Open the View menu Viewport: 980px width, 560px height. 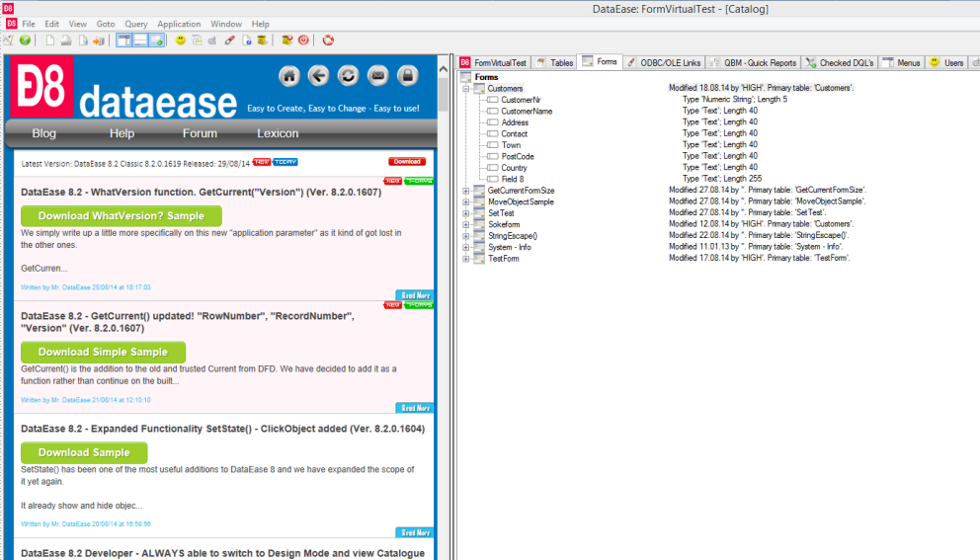77,24
